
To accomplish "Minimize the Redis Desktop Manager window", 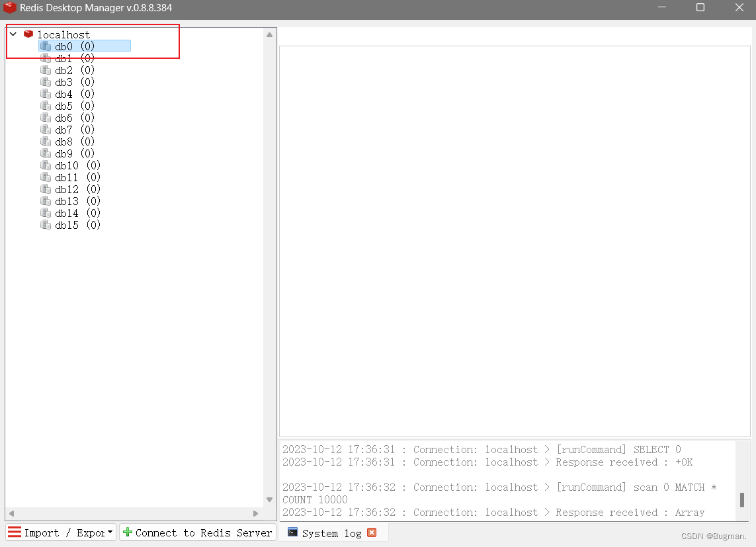I will pyautogui.click(x=662, y=8).
